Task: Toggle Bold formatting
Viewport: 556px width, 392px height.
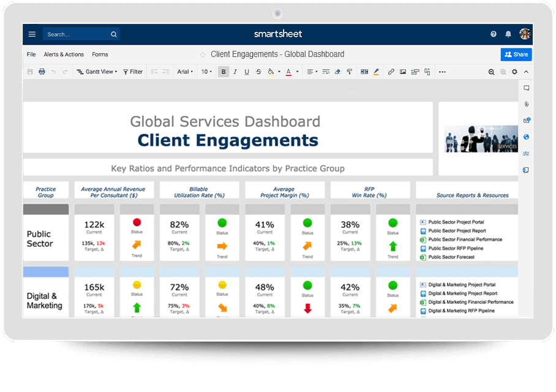Action: click(224, 72)
